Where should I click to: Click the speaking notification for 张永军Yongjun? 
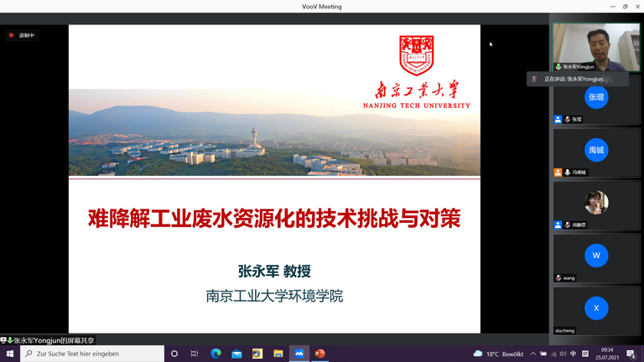point(578,80)
